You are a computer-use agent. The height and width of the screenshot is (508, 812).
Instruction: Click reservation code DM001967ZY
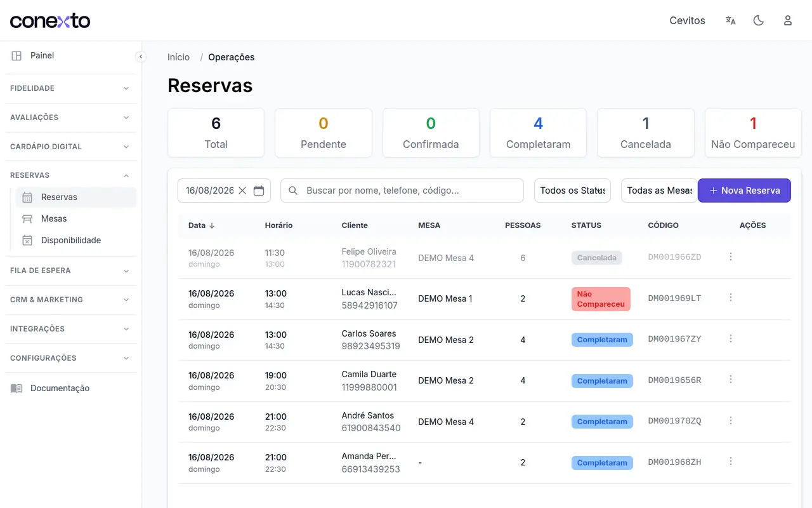click(x=674, y=339)
